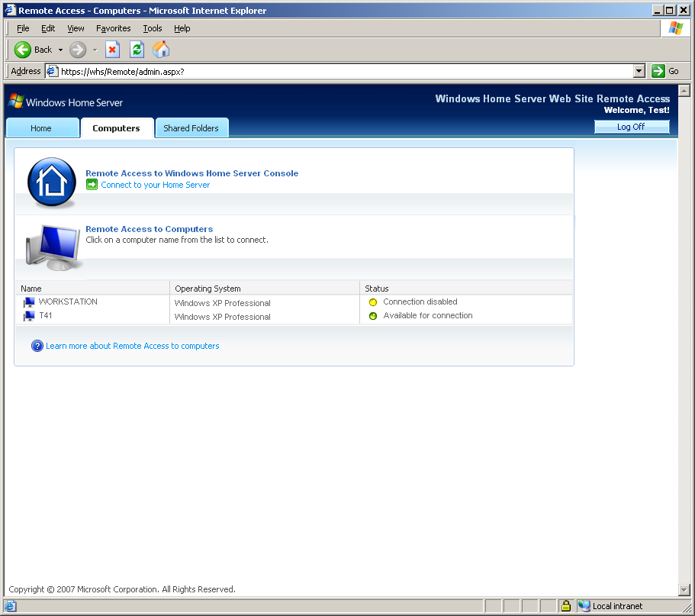This screenshot has width=695, height=616.
Task: Click the Available for connection status text
Action: click(428, 315)
